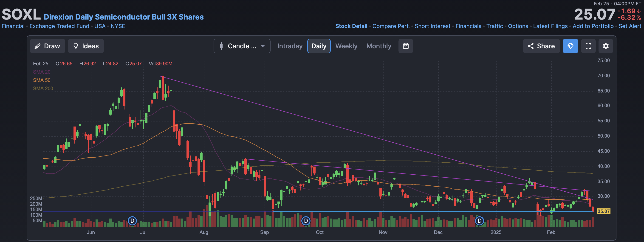This screenshot has height=242, width=644.
Task: Click the dividend marker near October
Action: coord(306,221)
